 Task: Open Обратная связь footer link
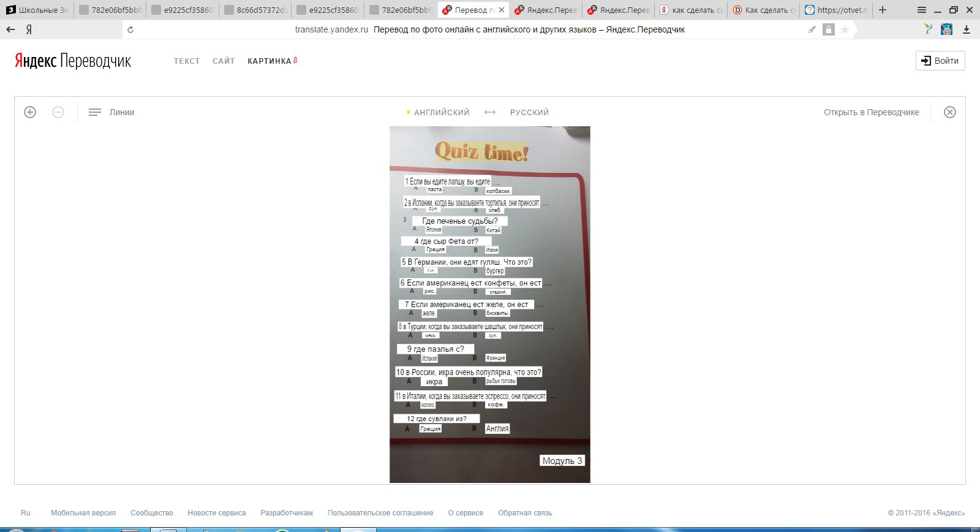point(525,513)
